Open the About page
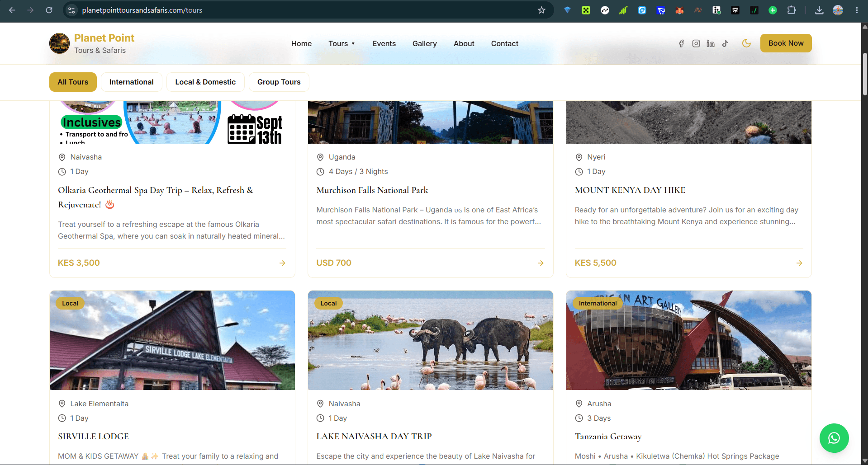This screenshot has height=465, width=868. (x=464, y=43)
